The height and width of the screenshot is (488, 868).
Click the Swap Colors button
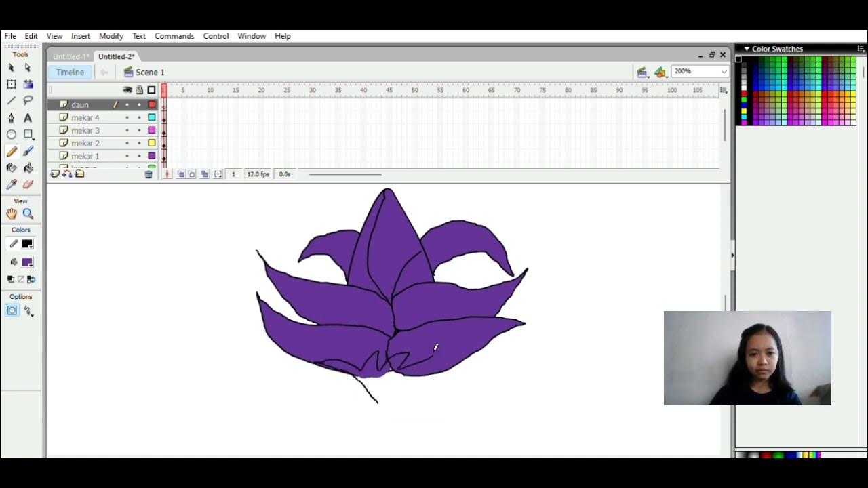tap(31, 279)
